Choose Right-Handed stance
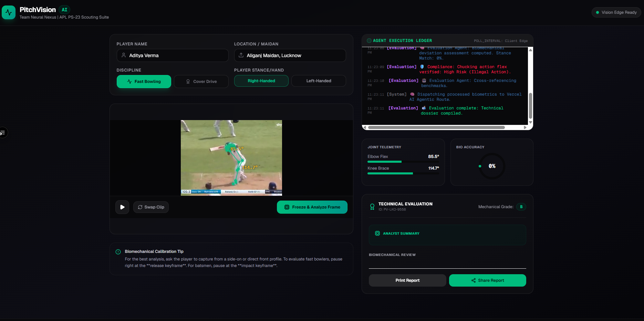644x321 pixels. tap(261, 81)
